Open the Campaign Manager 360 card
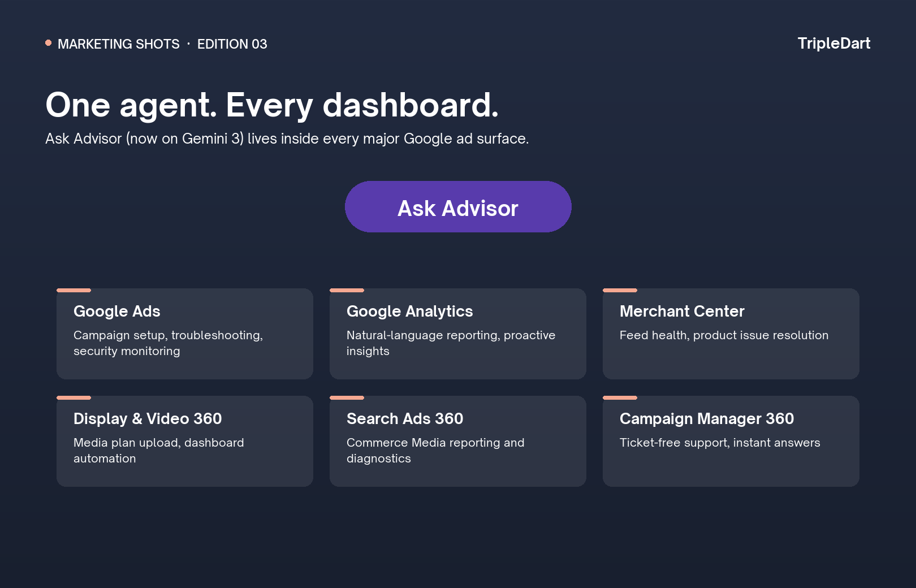Screen dimensions: 916x588 coord(731,441)
